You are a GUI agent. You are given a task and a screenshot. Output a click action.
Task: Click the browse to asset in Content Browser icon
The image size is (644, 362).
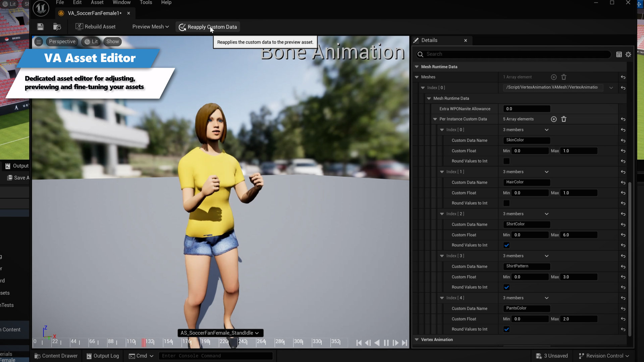[x=57, y=26]
